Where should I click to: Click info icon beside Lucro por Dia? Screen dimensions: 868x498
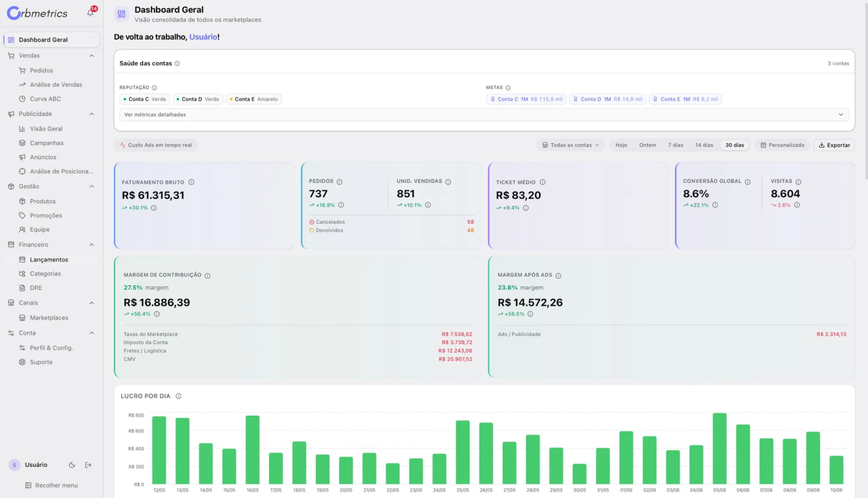[178, 396]
